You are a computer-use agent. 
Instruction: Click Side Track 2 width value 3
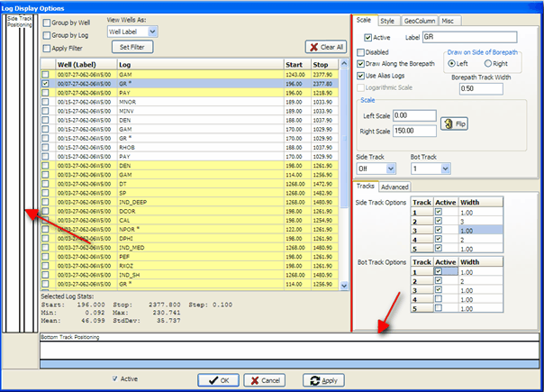tap(481, 222)
